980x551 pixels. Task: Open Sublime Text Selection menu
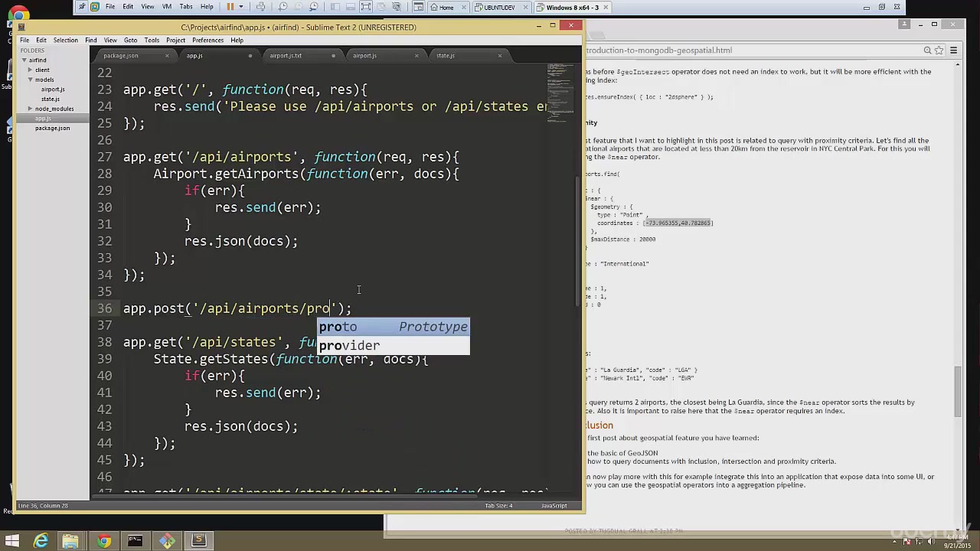(x=65, y=41)
